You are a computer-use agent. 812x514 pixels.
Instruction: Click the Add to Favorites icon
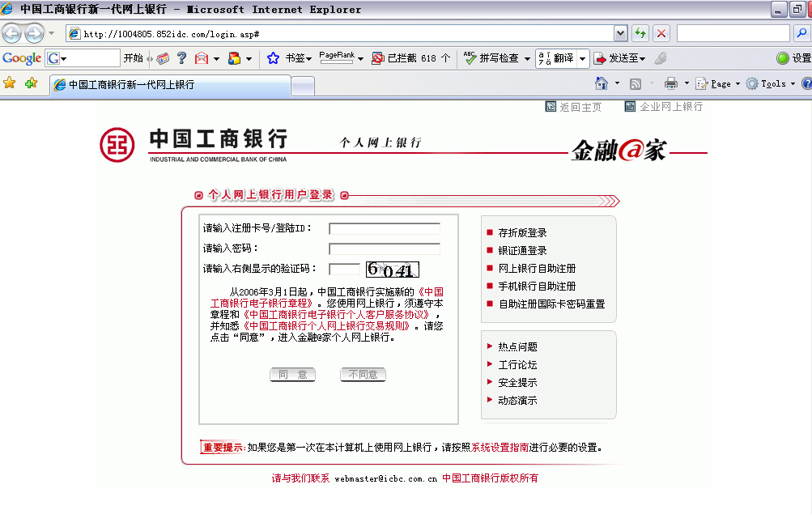(31, 83)
